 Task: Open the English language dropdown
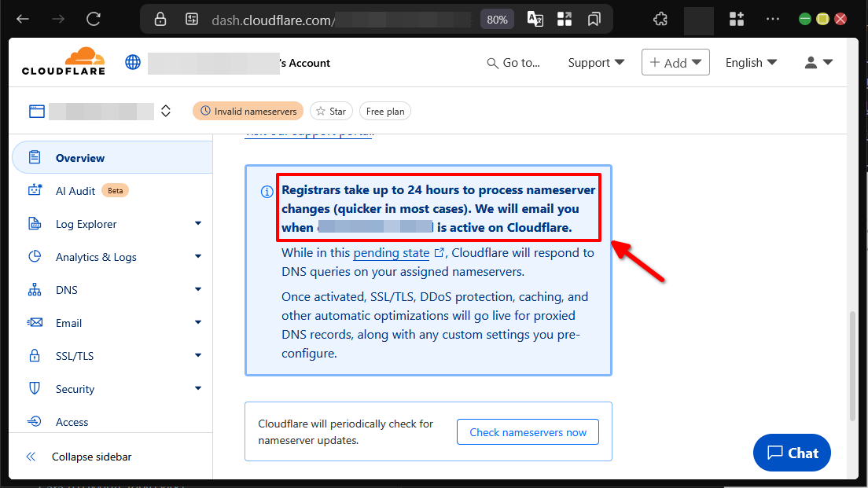pyautogui.click(x=751, y=63)
